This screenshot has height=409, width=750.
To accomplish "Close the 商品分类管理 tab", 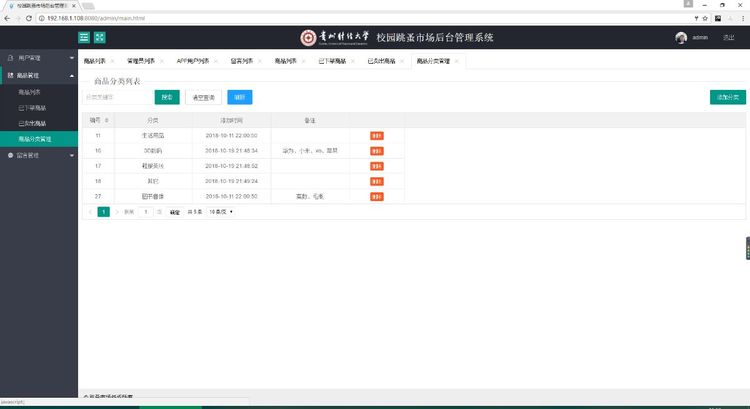I will (x=456, y=61).
